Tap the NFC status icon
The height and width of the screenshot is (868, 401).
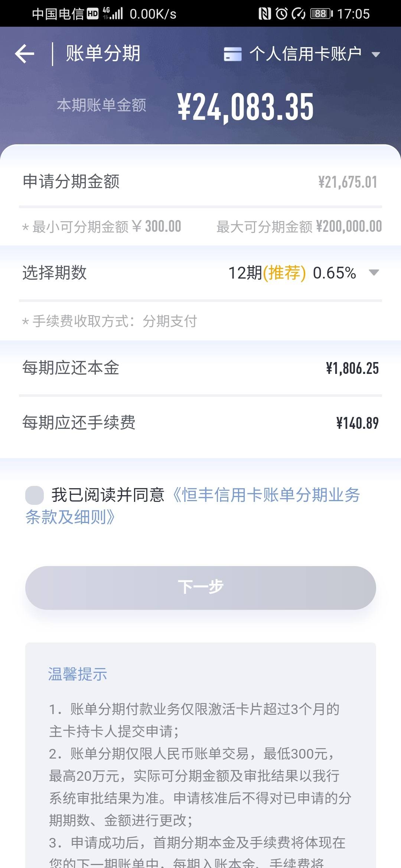(265, 14)
